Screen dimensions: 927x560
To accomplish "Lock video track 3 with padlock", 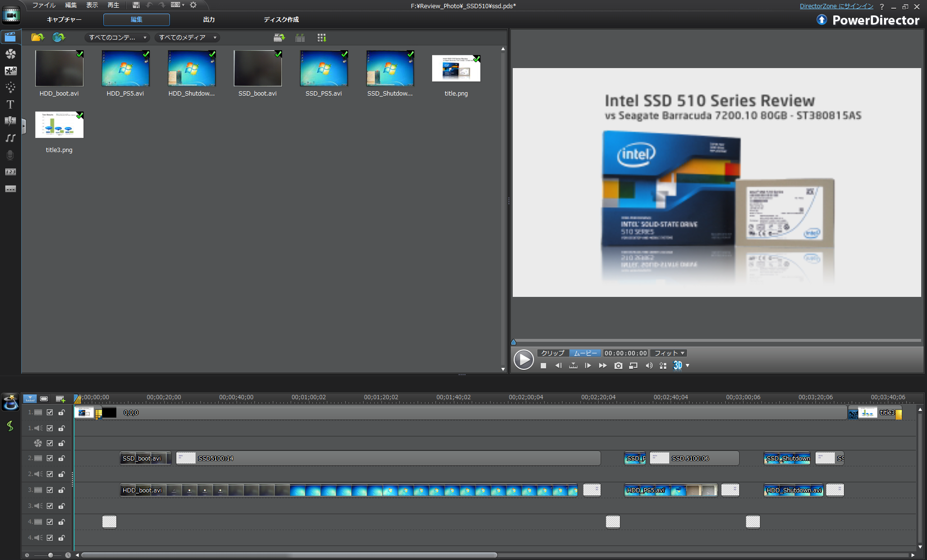I will click(62, 490).
